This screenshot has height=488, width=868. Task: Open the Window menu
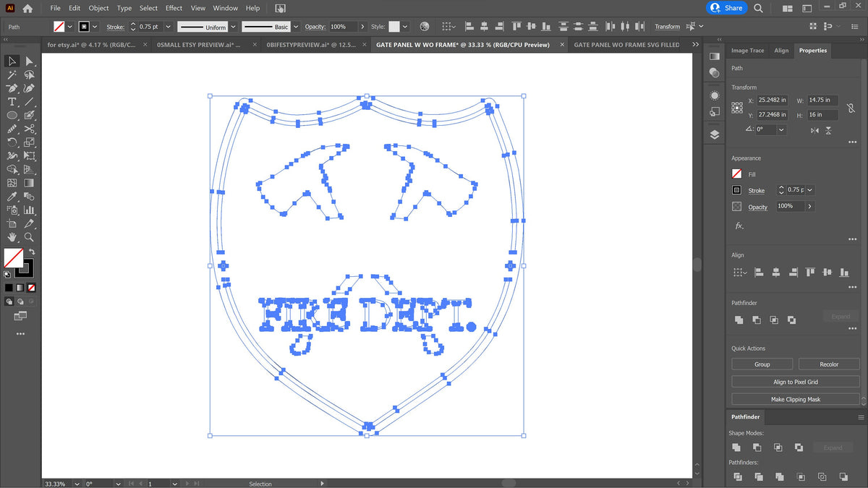(x=226, y=8)
